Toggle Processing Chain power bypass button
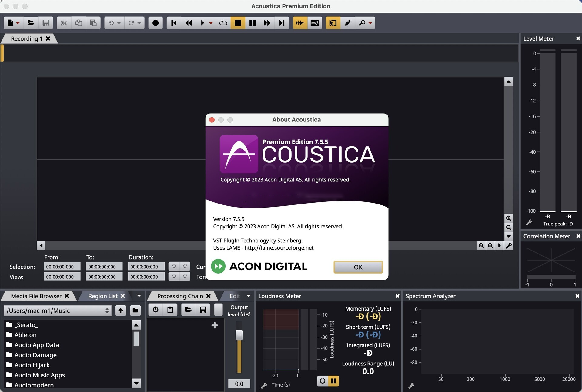Image resolution: width=582 pixels, height=392 pixels. tap(156, 310)
